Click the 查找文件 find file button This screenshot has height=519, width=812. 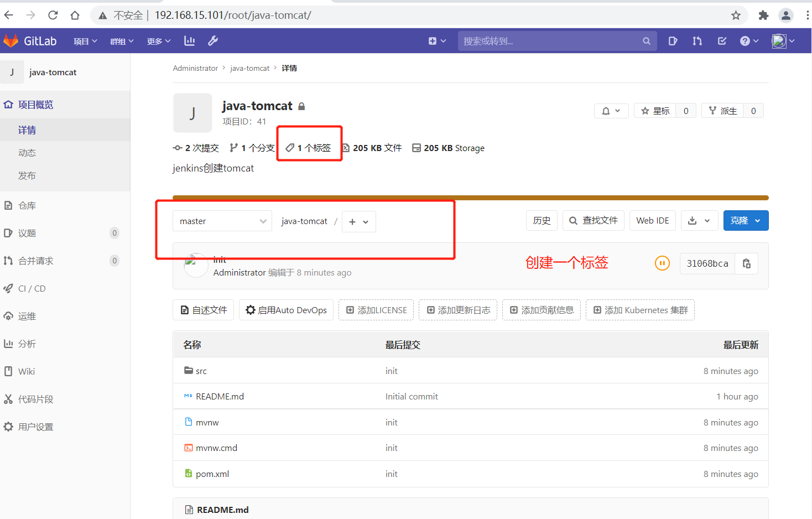[x=594, y=220]
